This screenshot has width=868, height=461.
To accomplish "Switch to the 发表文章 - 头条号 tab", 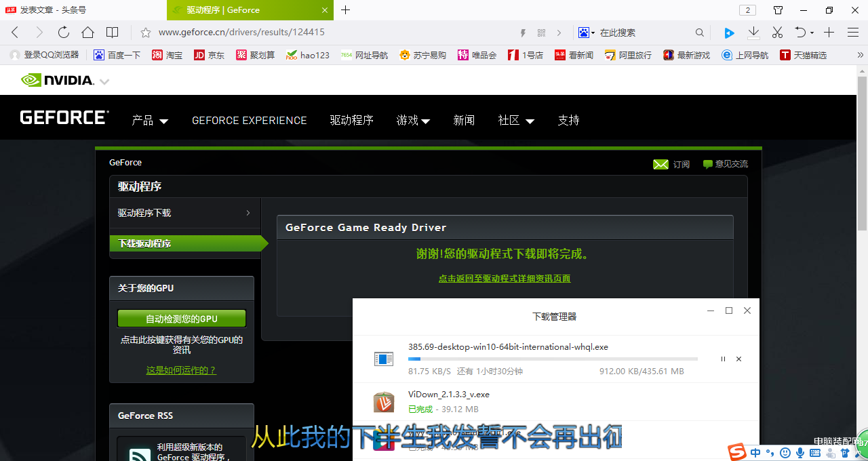I will (83, 10).
